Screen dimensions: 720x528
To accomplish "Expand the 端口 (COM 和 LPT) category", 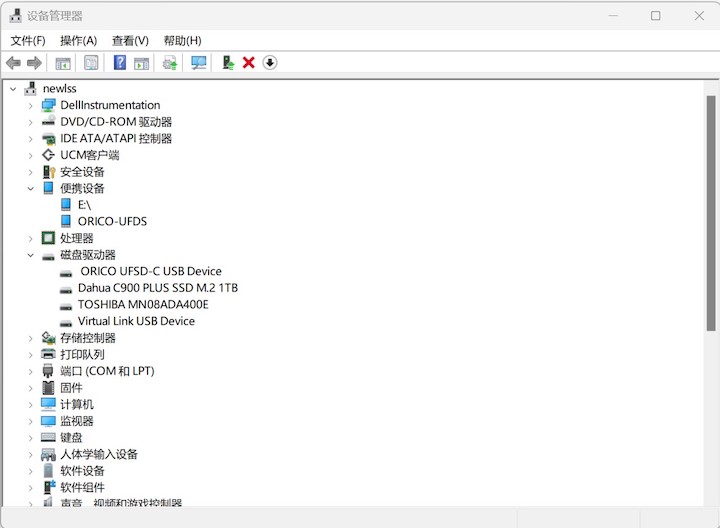I will pos(30,371).
